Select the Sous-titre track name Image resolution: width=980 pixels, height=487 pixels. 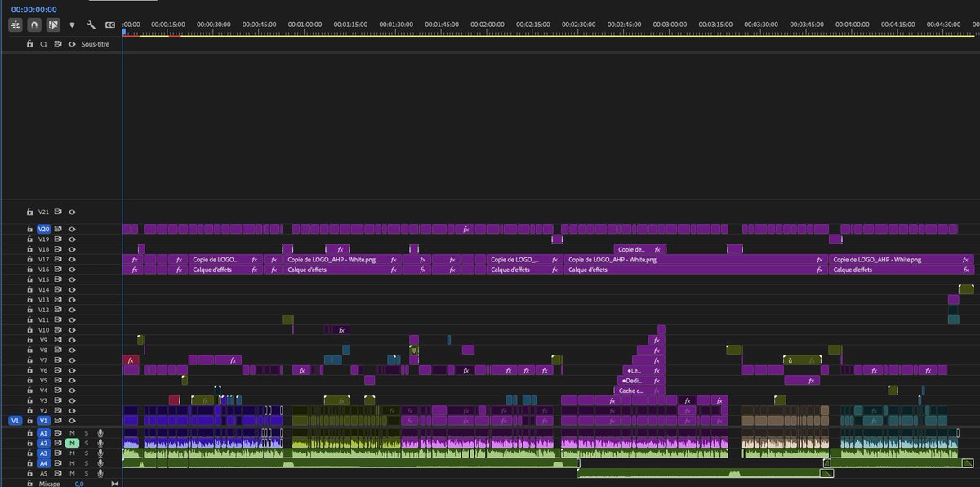click(96, 43)
